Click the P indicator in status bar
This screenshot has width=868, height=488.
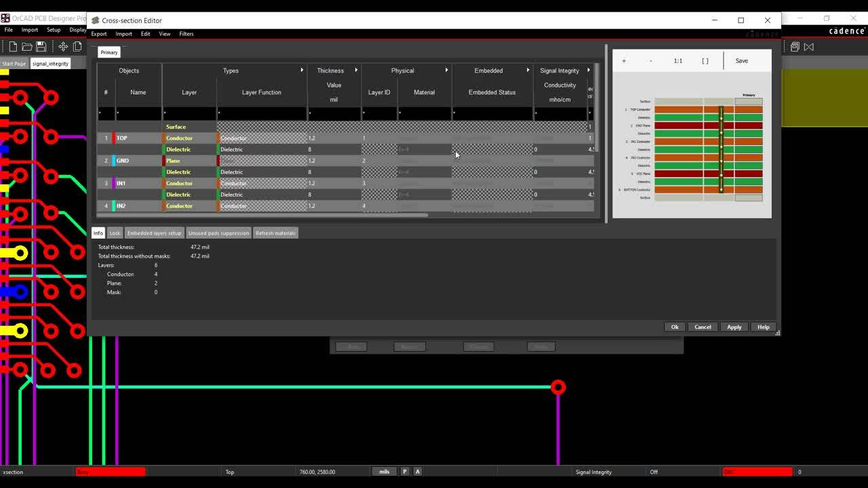click(x=405, y=472)
